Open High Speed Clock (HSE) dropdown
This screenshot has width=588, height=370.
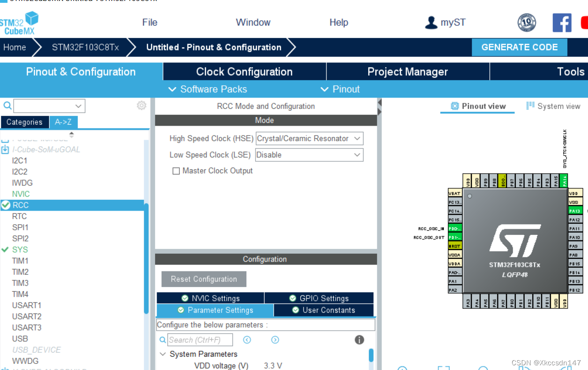coord(309,138)
